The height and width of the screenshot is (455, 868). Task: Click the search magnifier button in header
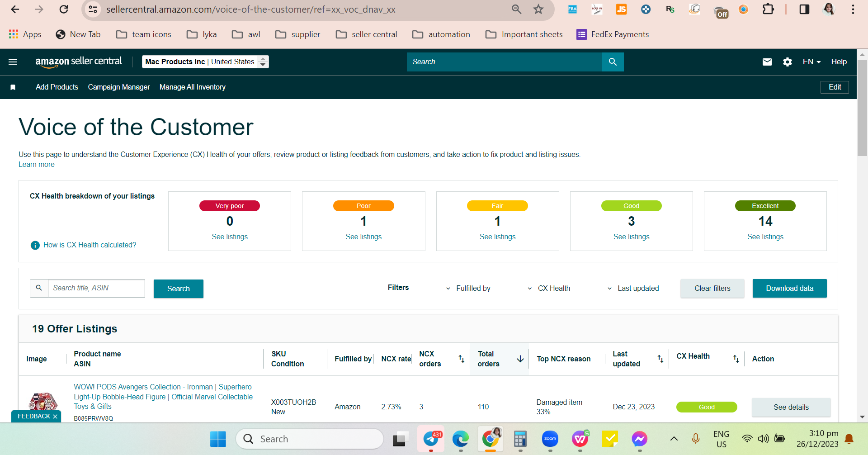coord(613,62)
